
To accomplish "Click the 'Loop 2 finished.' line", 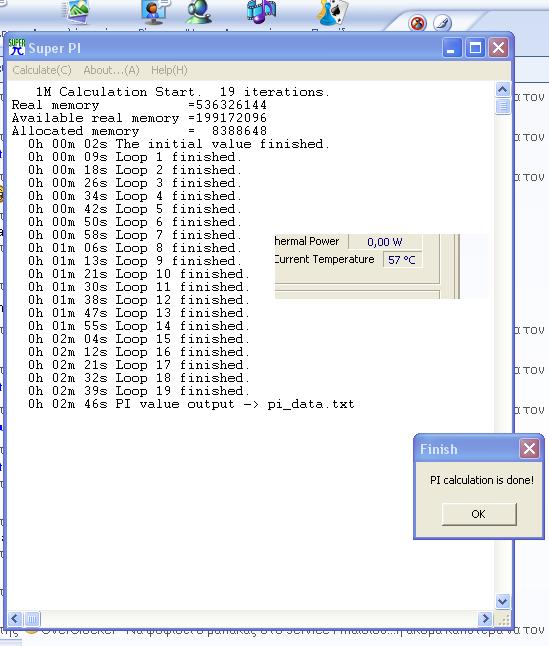I will [135, 170].
